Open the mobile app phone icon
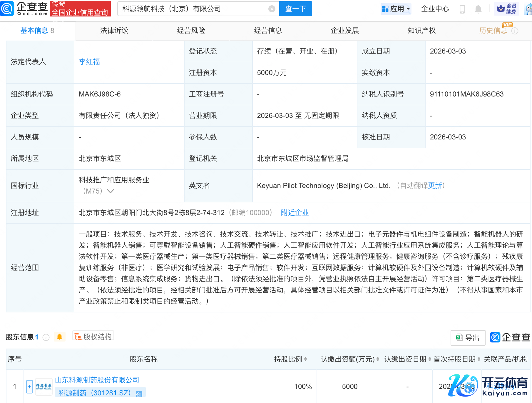Image resolution: width=532 pixels, height=403 pixels. [462, 9]
